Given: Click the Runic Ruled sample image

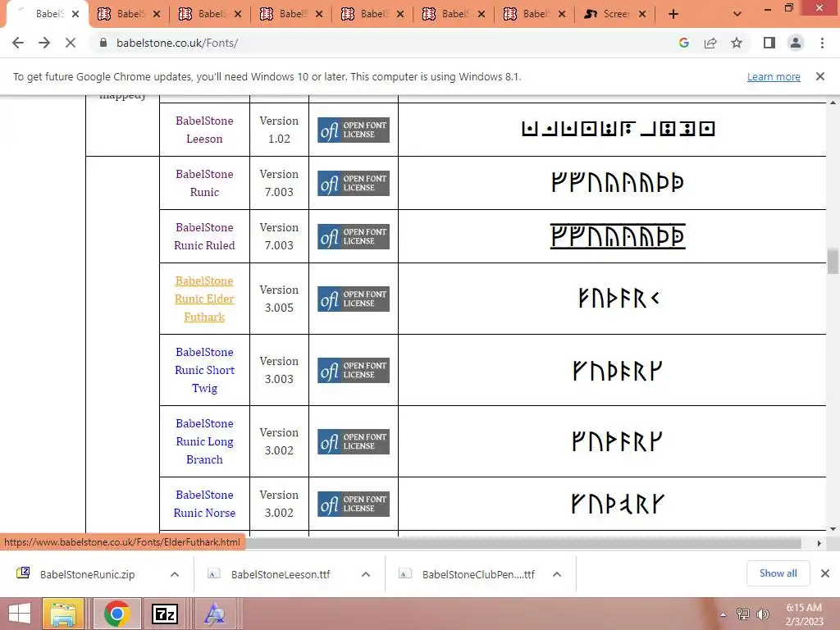Looking at the screenshot, I should 618,236.
